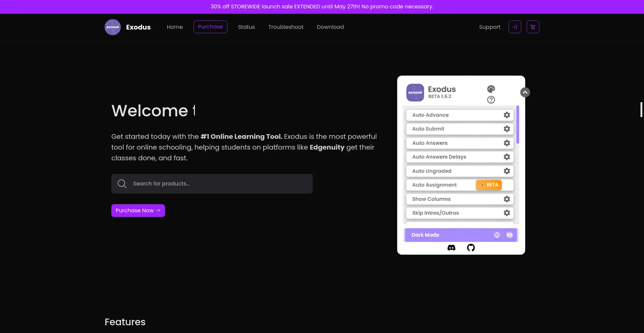Image resolution: width=644 pixels, height=333 pixels.
Task: Open Skip Intros/Outros settings gear
Action: coord(507,213)
